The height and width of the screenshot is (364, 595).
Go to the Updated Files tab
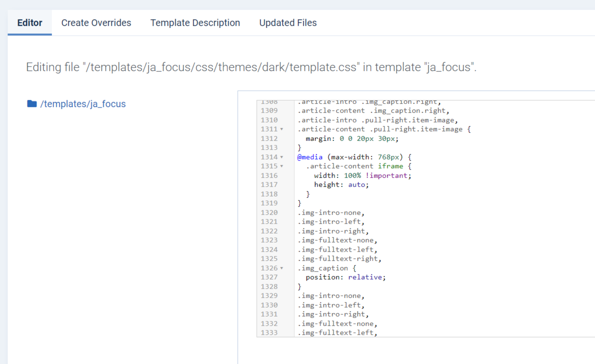pos(288,23)
